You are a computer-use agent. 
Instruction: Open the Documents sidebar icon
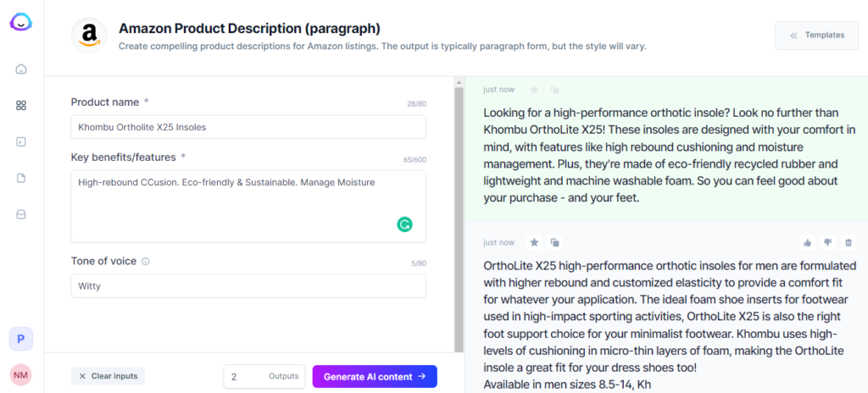click(x=21, y=178)
